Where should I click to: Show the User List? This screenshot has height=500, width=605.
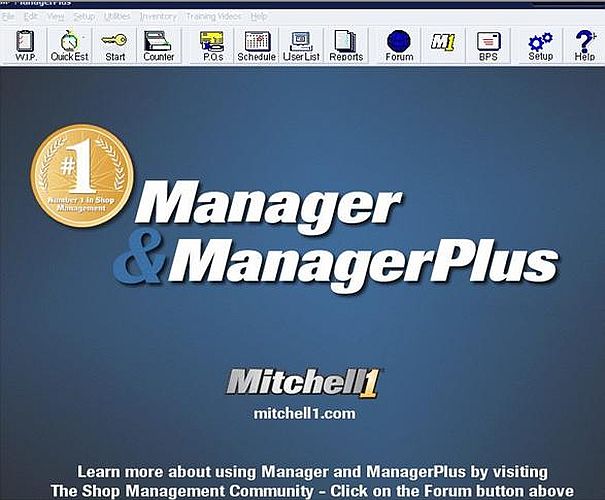pos(301,46)
